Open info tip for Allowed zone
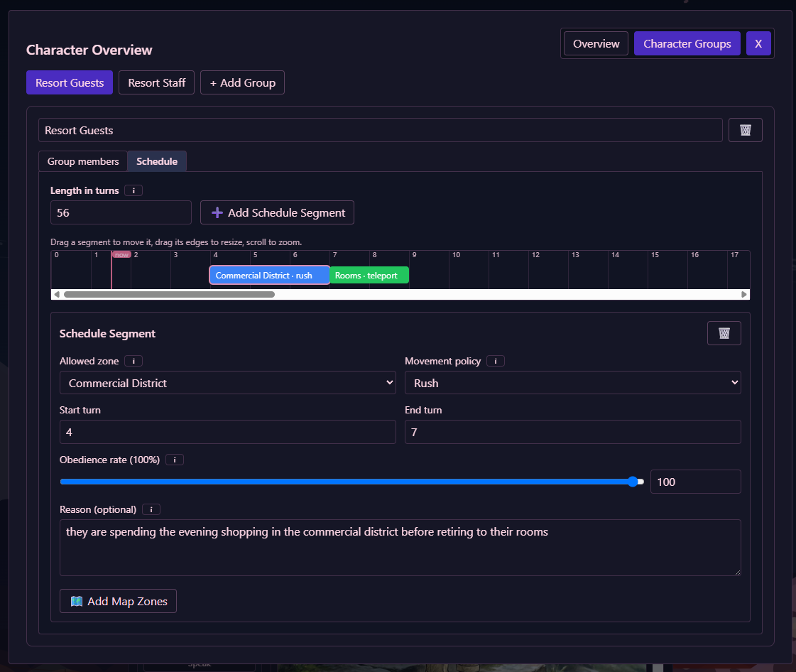The image size is (796, 672). click(133, 361)
